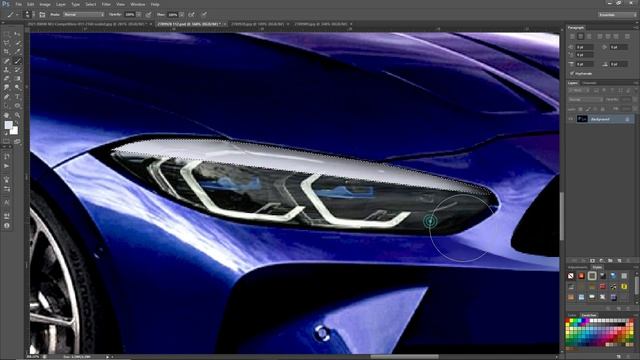Screen dimensions: 640x360
Task: Select the Move tool
Action: (17, 34)
